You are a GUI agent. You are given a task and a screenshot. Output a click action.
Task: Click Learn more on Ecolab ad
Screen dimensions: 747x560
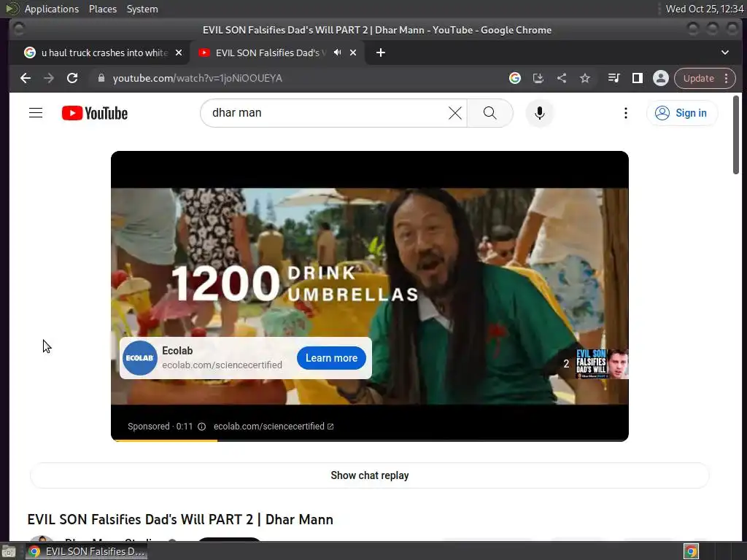click(x=332, y=358)
